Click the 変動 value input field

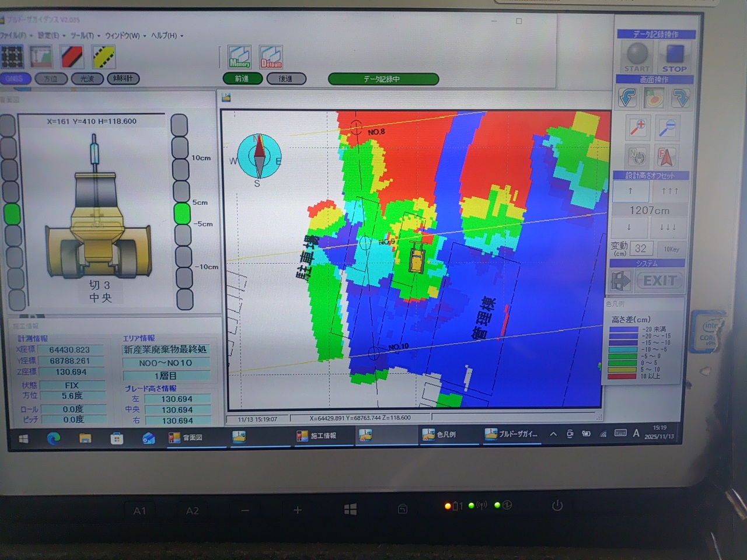[x=640, y=249]
